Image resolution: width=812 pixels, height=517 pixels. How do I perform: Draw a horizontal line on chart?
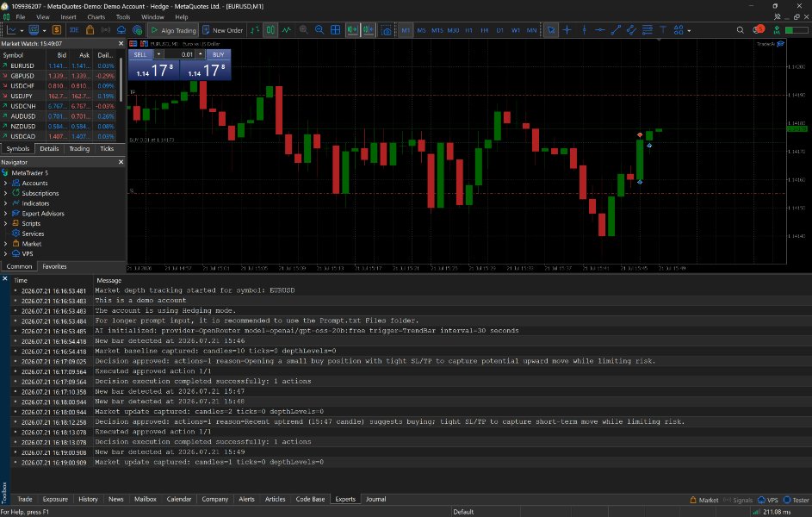(x=599, y=30)
